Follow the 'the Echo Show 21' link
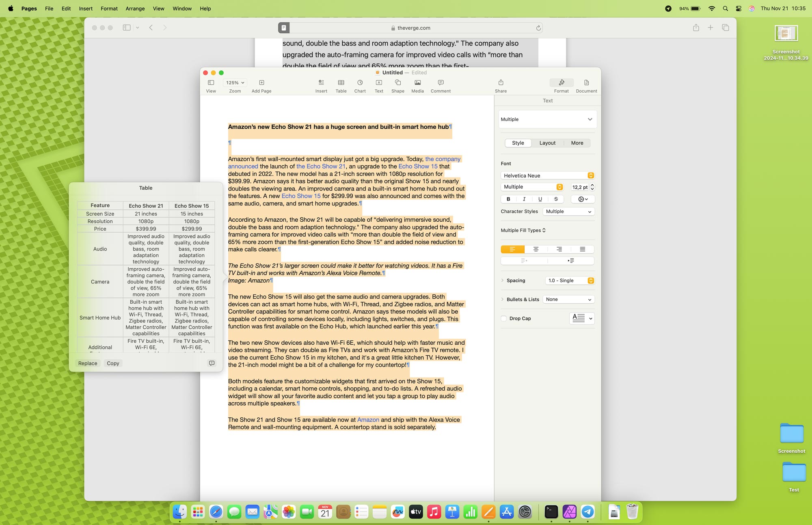The width and height of the screenshot is (812, 525). (x=321, y=166)
